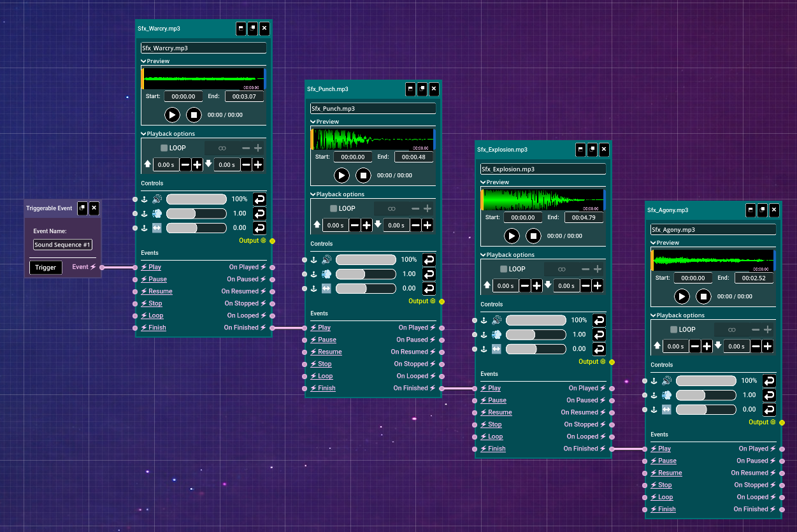Duplicate the Triggerable Event node
This screenshot has height=532, width=797.
[82, 208]
